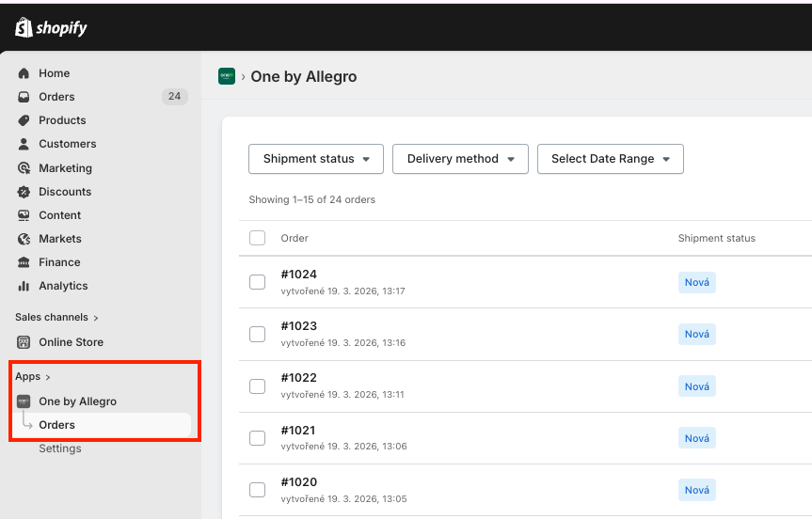Open Markets in the sidebar

(x=60, y=239)
